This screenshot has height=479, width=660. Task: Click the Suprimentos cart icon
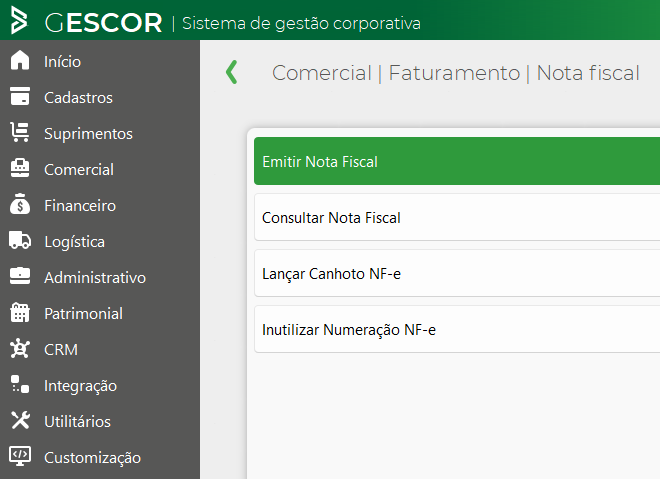(20, 132)
